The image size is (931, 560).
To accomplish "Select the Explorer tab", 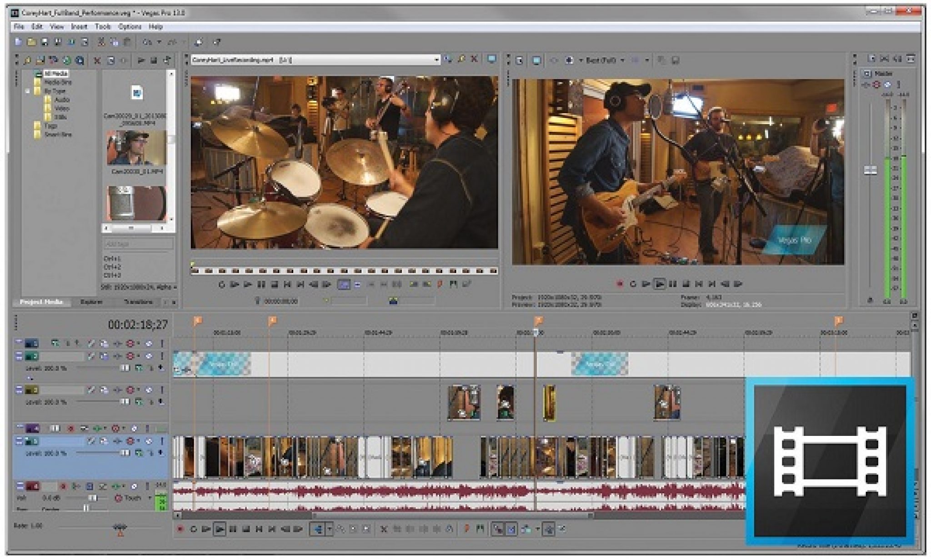I will click(x=91, y=302).
